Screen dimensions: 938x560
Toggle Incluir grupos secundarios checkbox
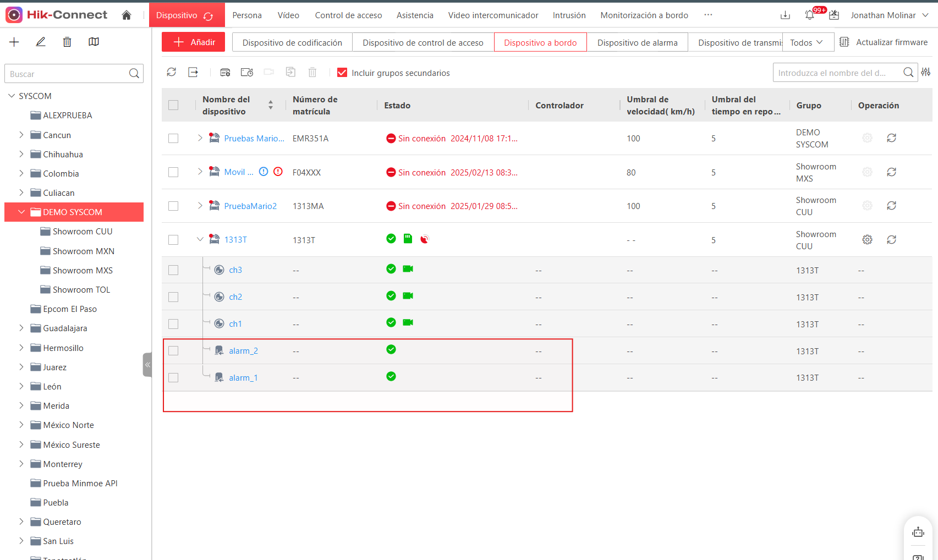tap(342, 73)
